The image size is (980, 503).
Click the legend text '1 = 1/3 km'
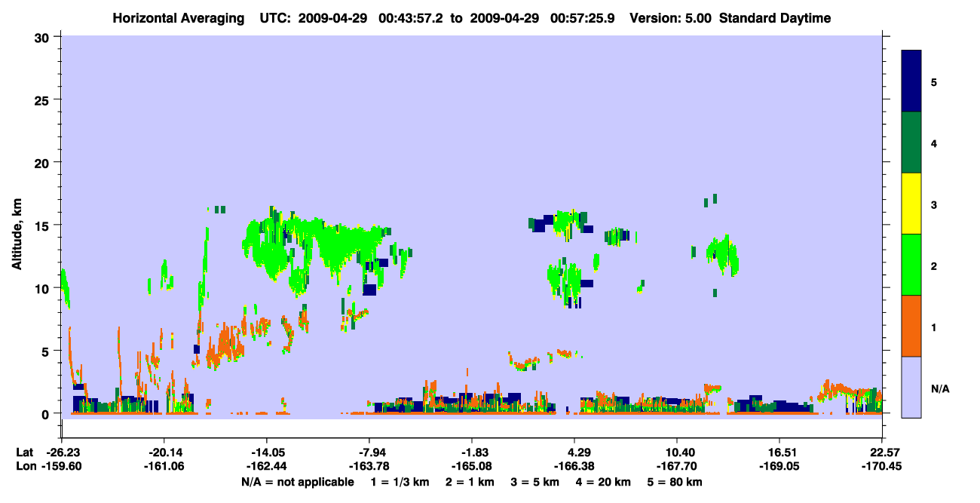pyautogui.click(x=400, y=482)
